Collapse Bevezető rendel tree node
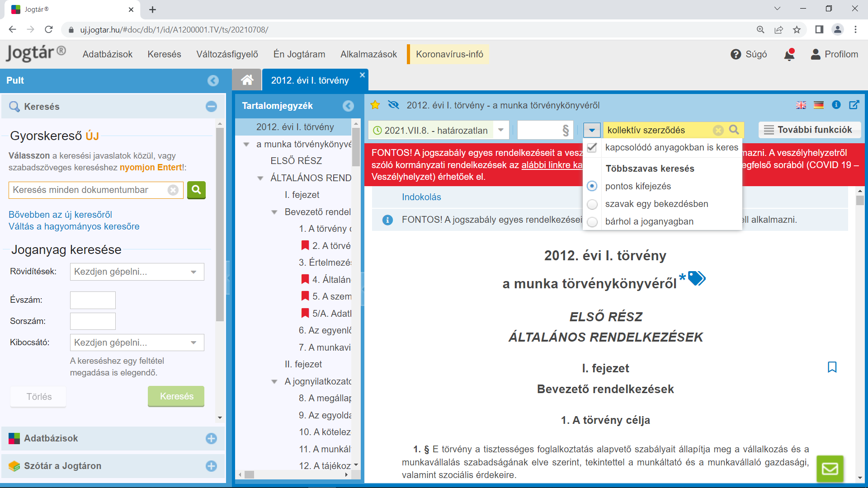Image resolution: width=868 pixels, height=488 pixels. coord(274,212)
